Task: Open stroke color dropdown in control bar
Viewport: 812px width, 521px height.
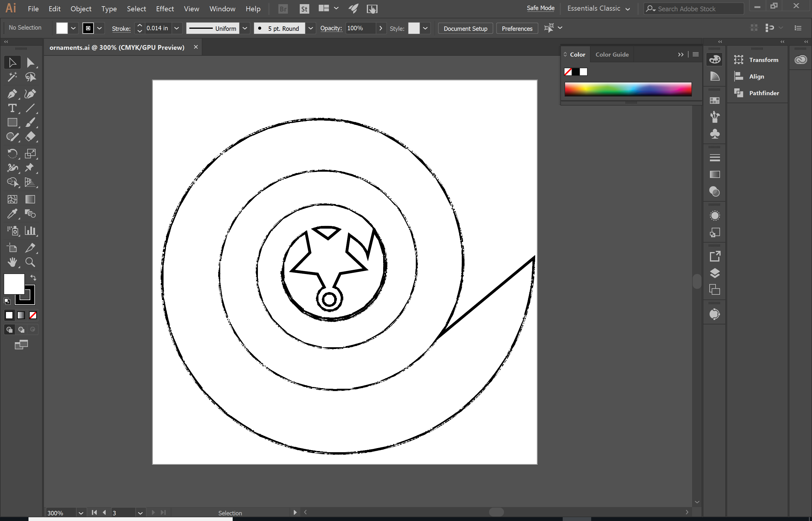Action: (x=99, y=28)
